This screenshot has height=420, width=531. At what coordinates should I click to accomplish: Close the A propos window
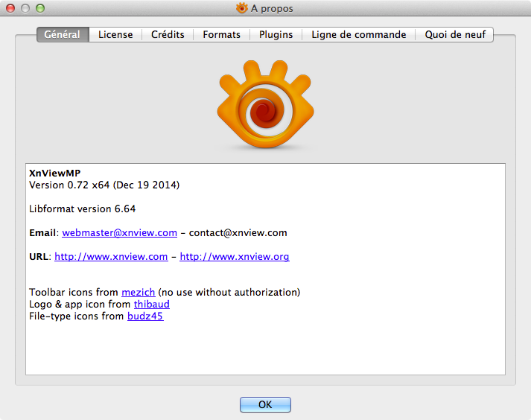(x=10, y=8)
